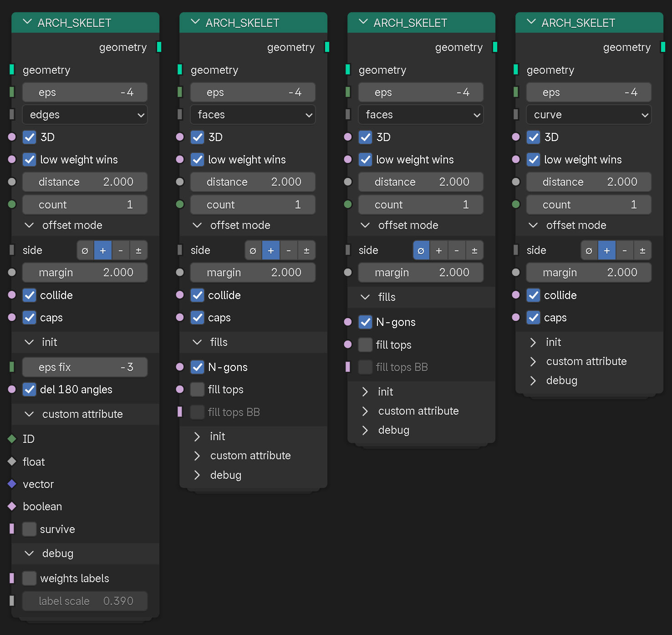The width and height of the screenshot is (672, 635).
Task: Click the float attribute diamond socket
Action: pyautogui.click(x=12, y=462)
